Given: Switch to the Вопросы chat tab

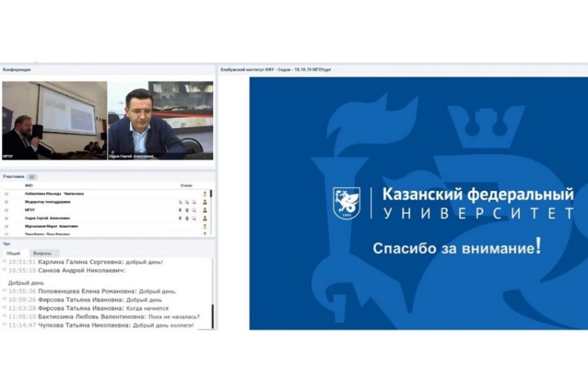Looking at the screenshot, I should pos(42,253).
